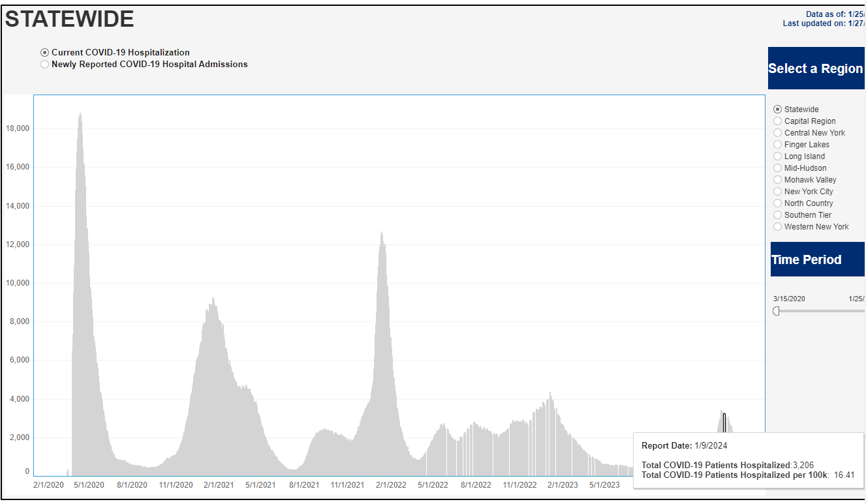
Task: Switch to Newly Reported COVID-19 Hospital Admissions
Action: 44,65
